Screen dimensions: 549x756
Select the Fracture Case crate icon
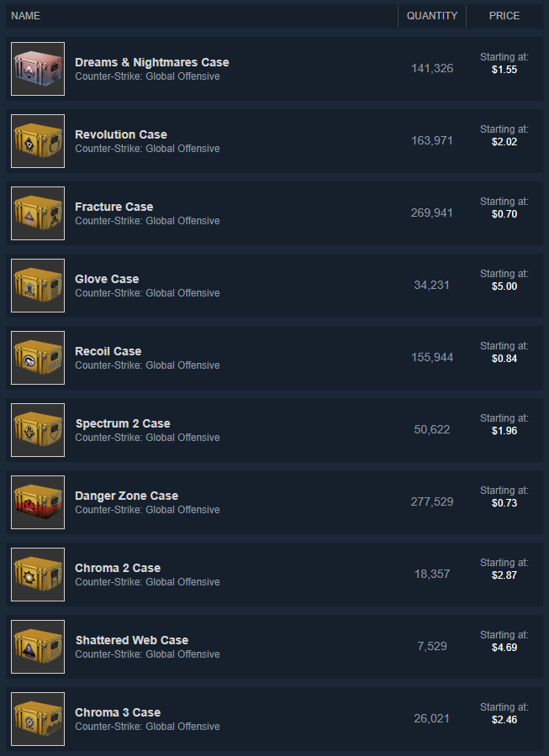tap(38, 213)
